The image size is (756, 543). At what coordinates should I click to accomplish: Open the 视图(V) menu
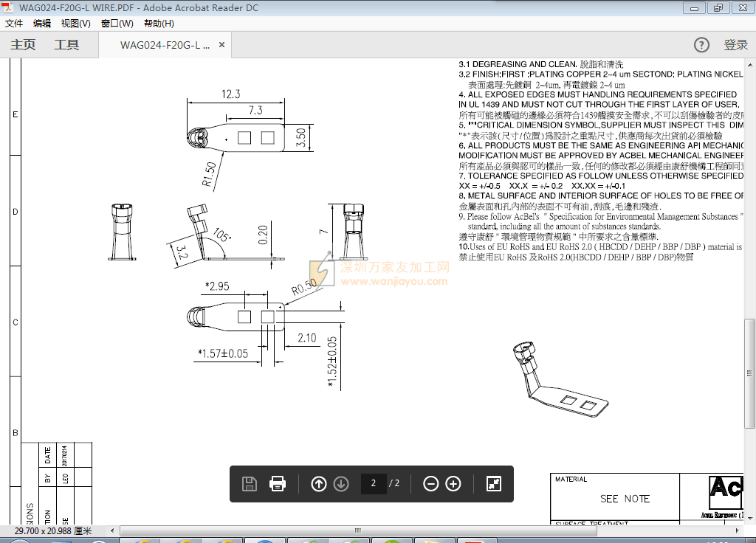[x=75, y=24]
